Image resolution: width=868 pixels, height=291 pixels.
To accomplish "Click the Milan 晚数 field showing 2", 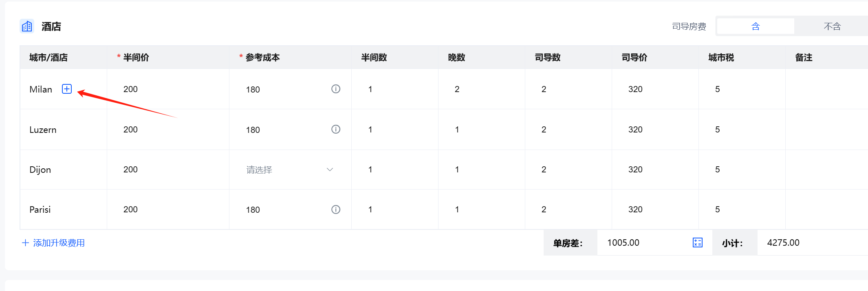I will tap(482, 89).
